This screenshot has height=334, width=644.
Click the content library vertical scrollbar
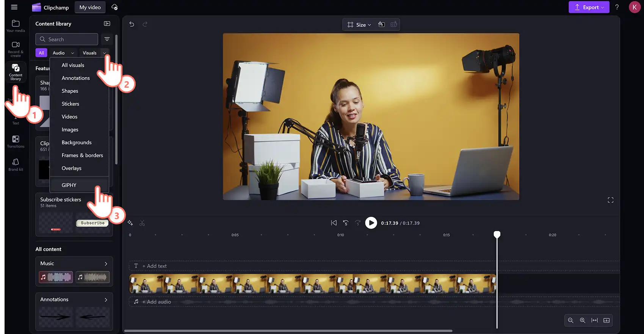[116, 100]
